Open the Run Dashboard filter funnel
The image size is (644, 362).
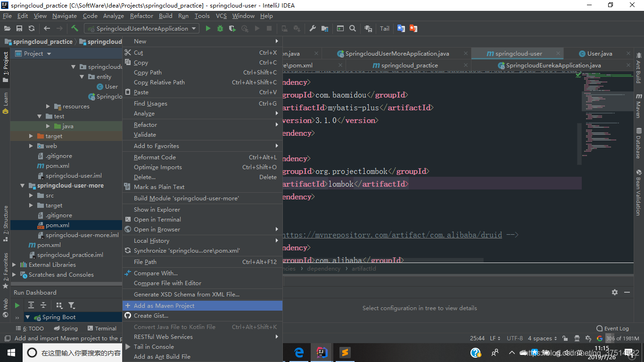[x=72, y=305]
